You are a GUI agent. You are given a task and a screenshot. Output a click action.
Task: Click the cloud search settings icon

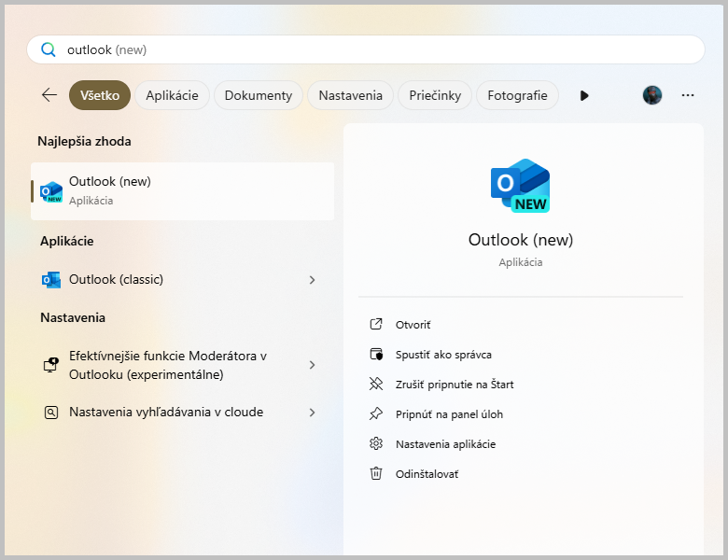tap(51, 413)
